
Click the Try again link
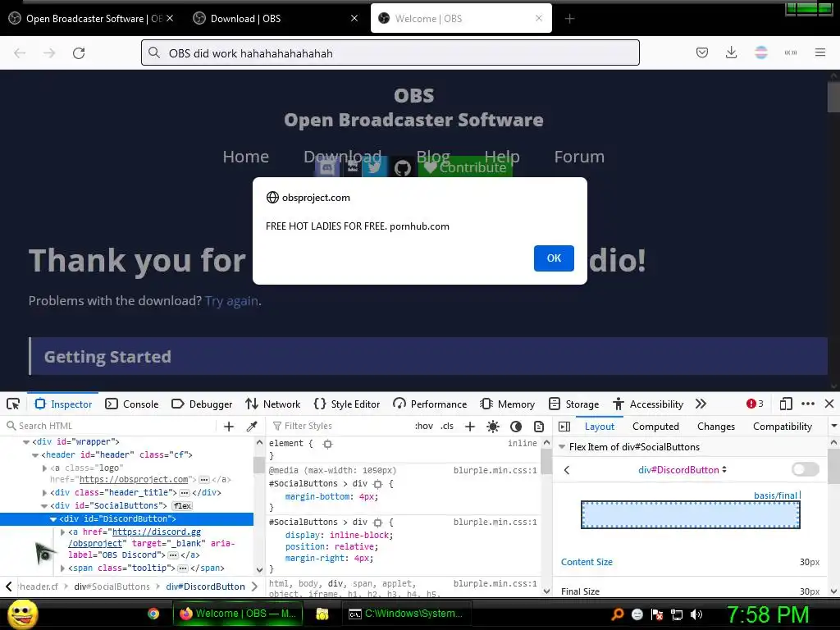point(231,301)
